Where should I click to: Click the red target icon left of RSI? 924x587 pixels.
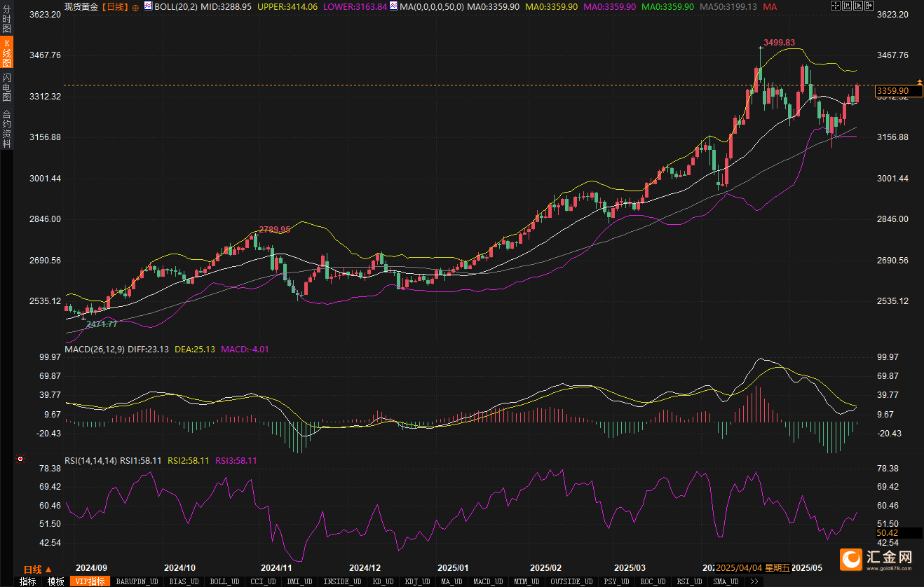[x=20, y=460]
